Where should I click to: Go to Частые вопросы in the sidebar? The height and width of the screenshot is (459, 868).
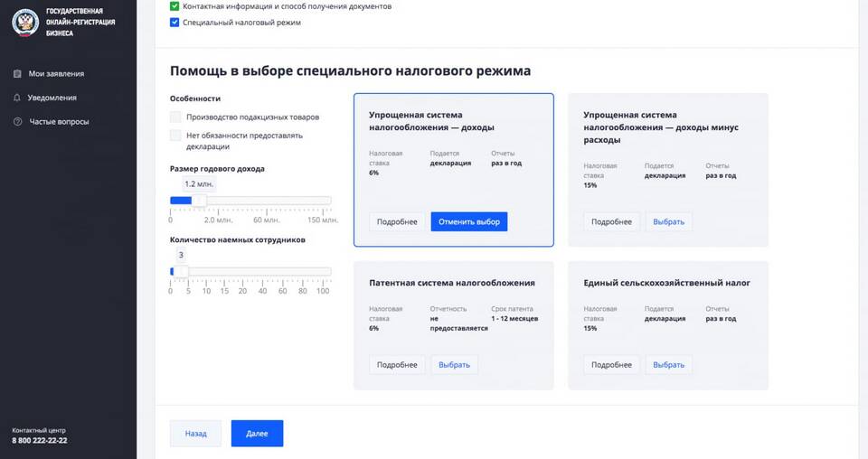pos(59,122)
